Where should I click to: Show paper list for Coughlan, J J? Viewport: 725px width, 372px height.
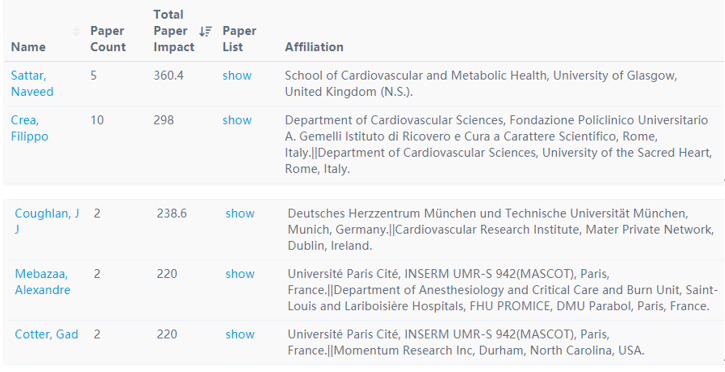pos(240,213)
